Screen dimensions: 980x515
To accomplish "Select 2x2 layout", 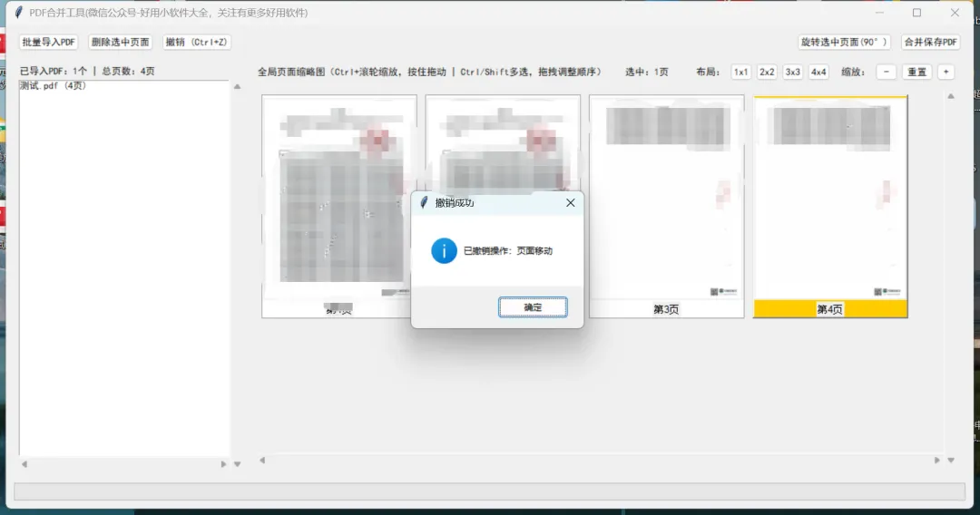I will click(767, 72).
